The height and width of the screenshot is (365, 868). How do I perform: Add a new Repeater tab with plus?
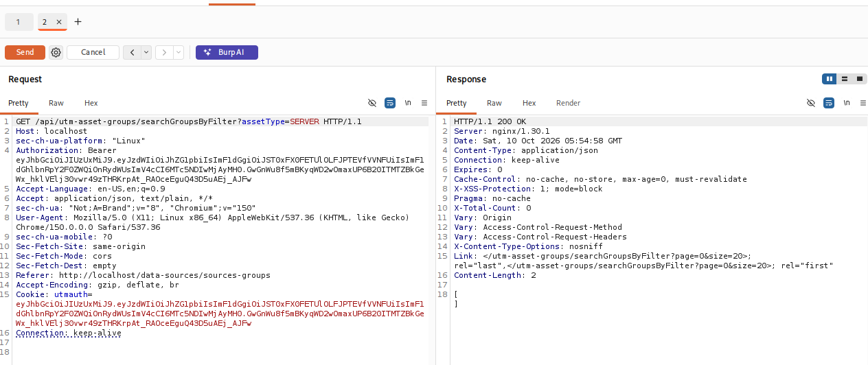click(x=78, y=22)
